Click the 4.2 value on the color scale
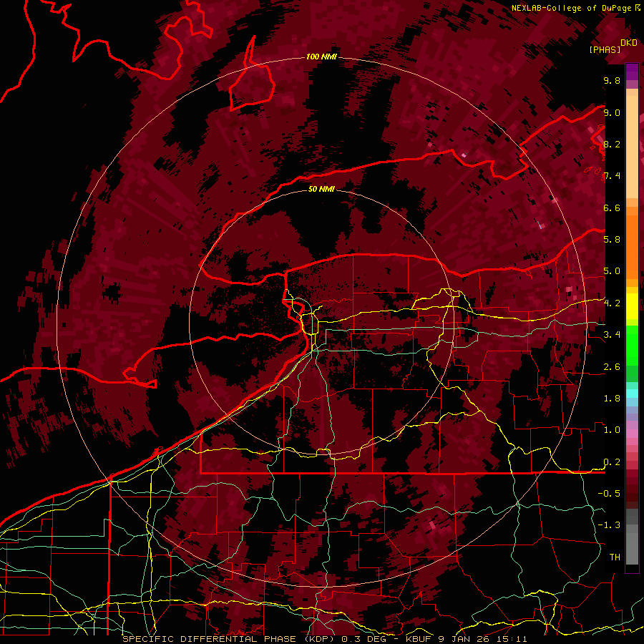Image resolution: width=644 pixels, height=644 pixels. click(x=612, y=303)
